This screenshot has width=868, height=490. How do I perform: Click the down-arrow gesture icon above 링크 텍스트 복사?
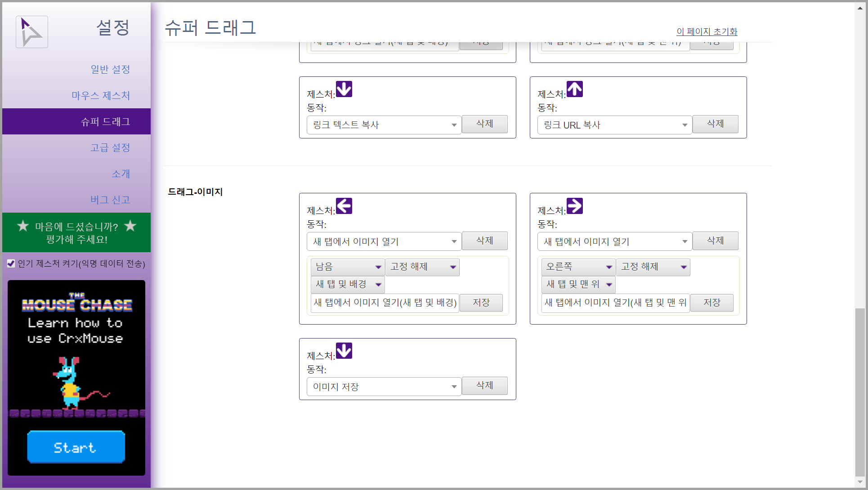pos(344,89)
